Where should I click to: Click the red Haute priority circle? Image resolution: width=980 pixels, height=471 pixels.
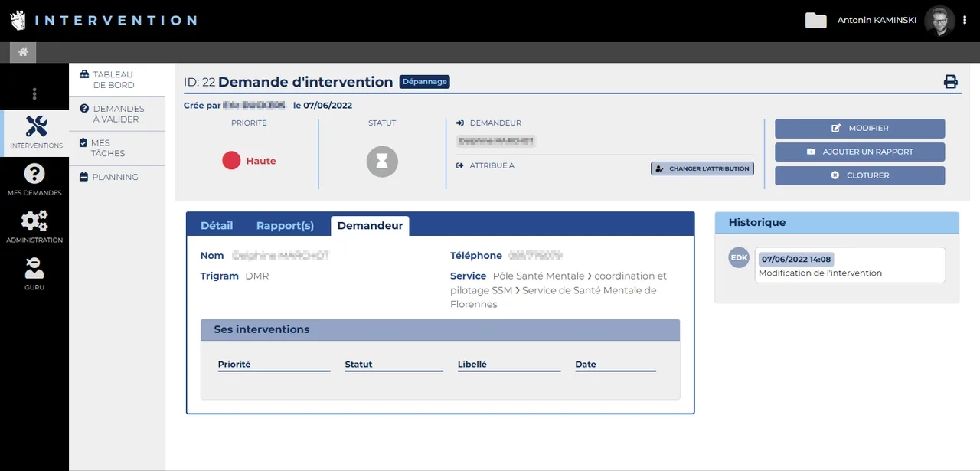(231, 161)
